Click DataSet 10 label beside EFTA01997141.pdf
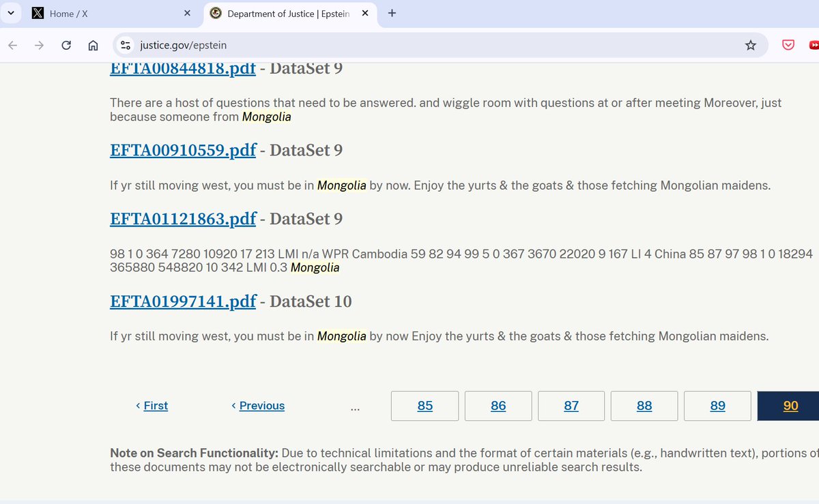Image resolution: width=819 pixels, height=504 pixels. tap(311, 301)
